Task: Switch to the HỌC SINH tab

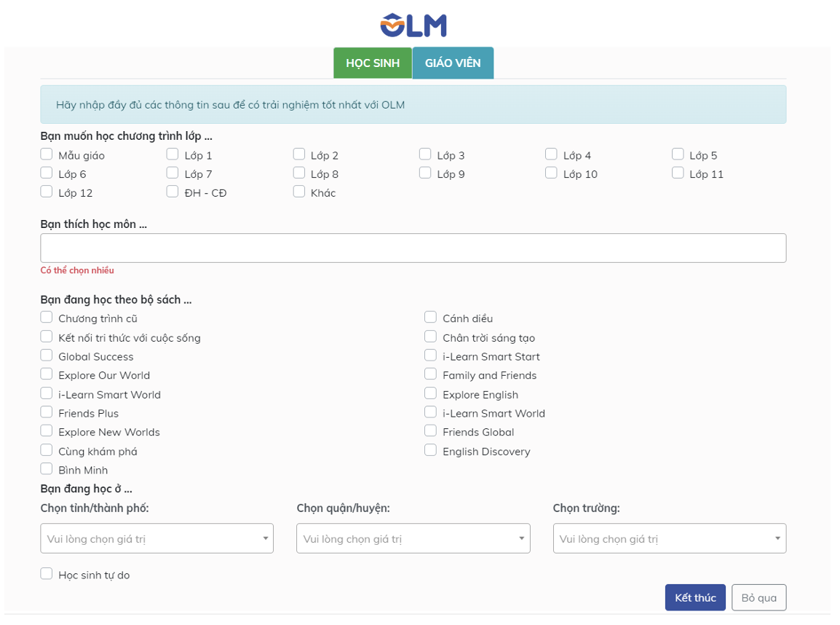Action: pyautogui.click(x=373, y=63)
